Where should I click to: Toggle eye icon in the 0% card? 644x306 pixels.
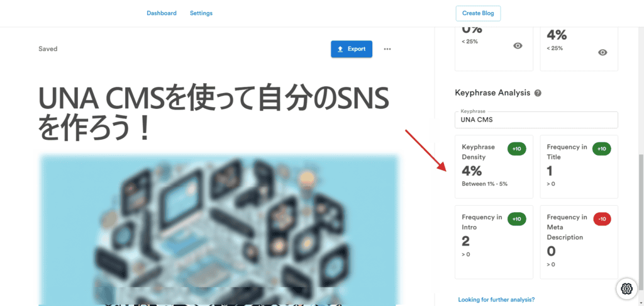point(518,46)
